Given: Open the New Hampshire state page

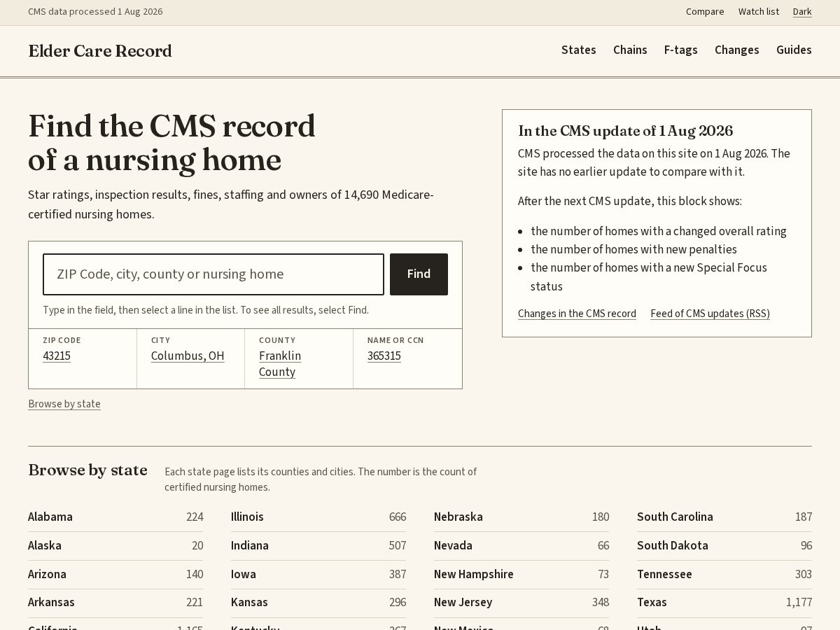Looking at the screenshot, I should pyautogui.click(x=474, y=574).
